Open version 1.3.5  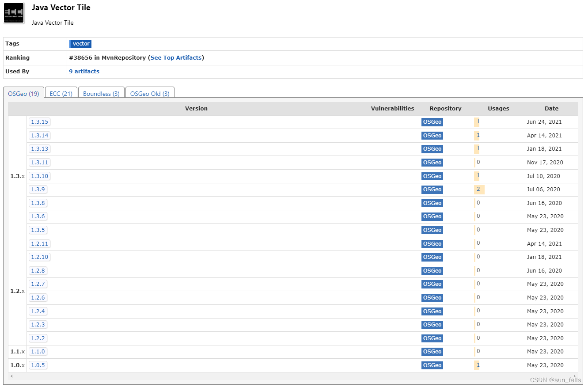pos(38,230)
